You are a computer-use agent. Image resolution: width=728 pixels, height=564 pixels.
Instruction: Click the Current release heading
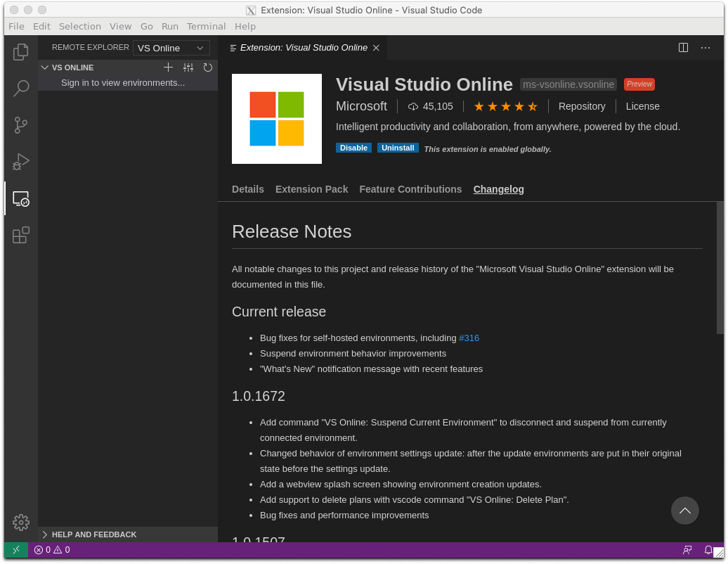pos(278,312)
